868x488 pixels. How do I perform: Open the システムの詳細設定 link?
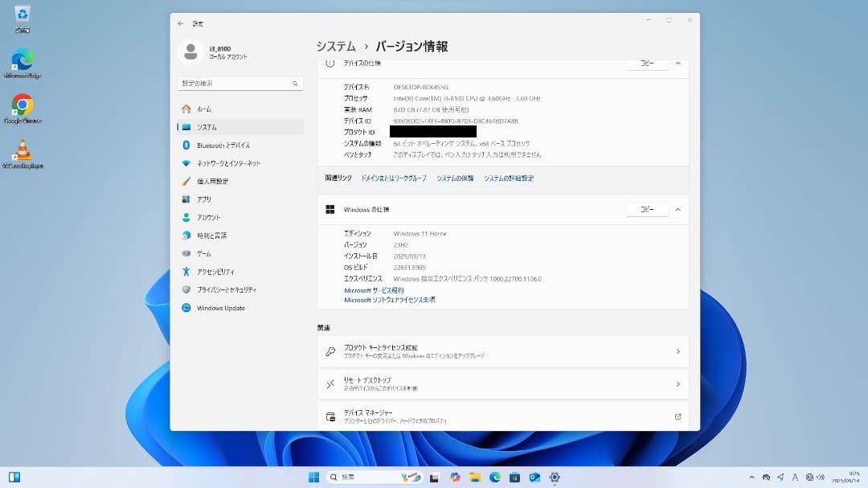(509, 178)
